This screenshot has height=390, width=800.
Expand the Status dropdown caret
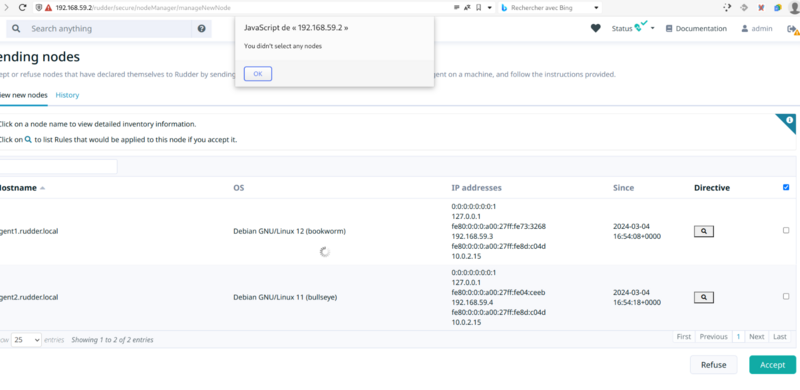click(x=653, y=28)
